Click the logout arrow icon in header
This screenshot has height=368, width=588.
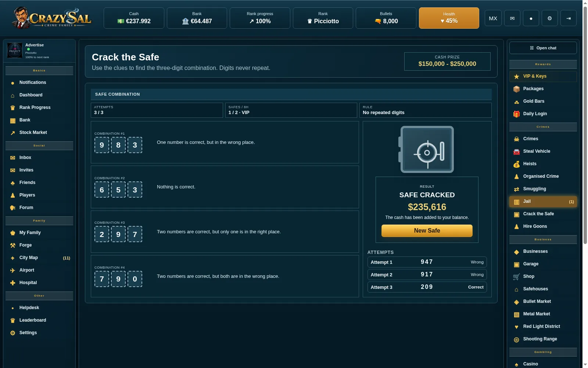tap(569, 18)
